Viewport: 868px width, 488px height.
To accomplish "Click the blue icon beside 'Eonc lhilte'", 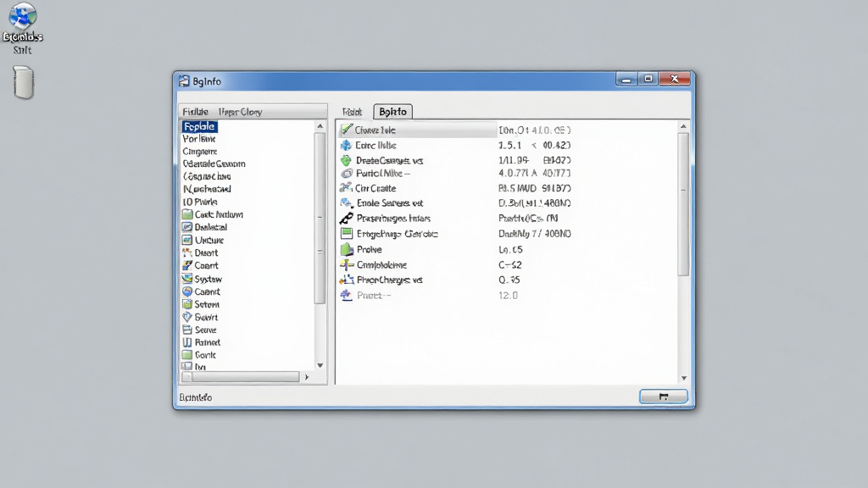I will pos(346,145).
